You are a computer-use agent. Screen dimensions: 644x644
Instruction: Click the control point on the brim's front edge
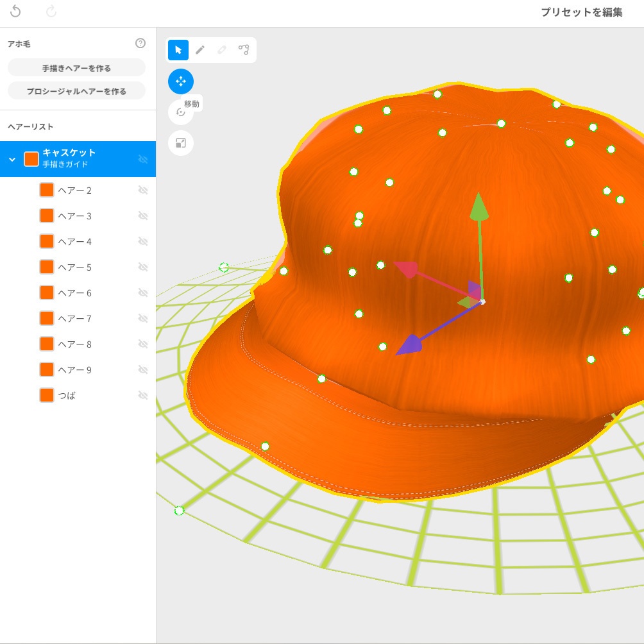tap(266, 446)
